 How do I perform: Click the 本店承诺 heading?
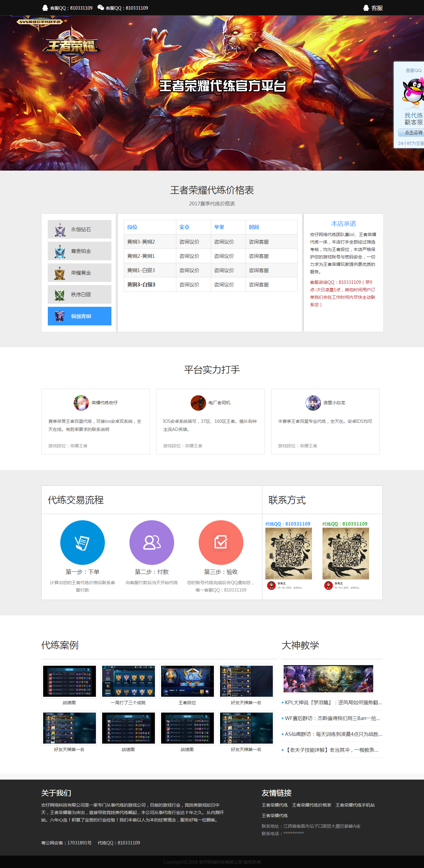coord(343,224)
